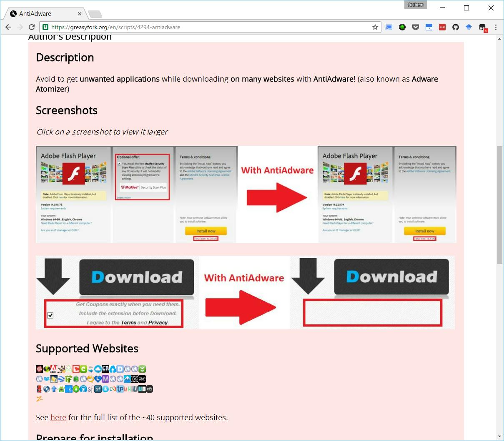The height and width of the screenshot is (441, 504).
Task: Click the blue D site icon
Action: coord(120,369)
